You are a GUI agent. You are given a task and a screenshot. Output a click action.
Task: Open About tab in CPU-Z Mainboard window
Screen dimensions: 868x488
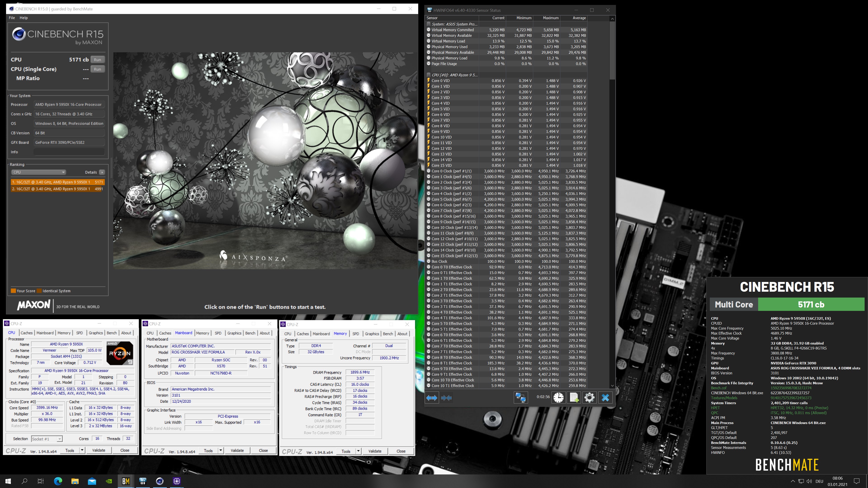click(x=264, y=333)
